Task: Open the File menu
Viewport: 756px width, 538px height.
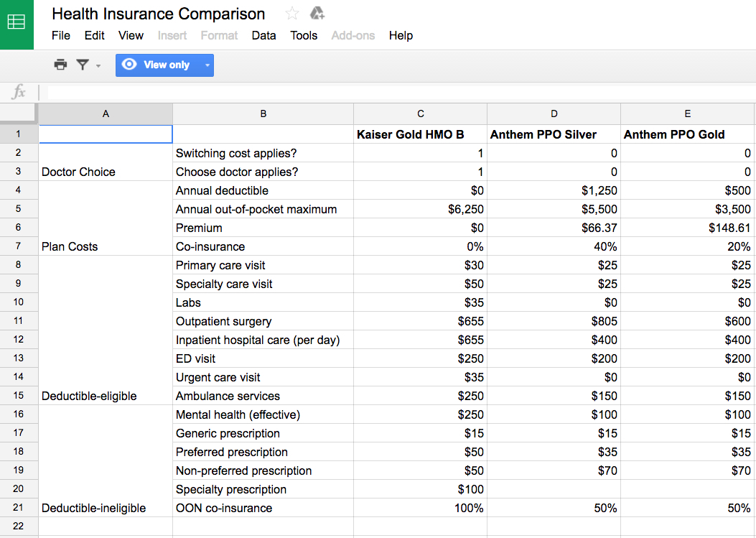Action: 61,35
